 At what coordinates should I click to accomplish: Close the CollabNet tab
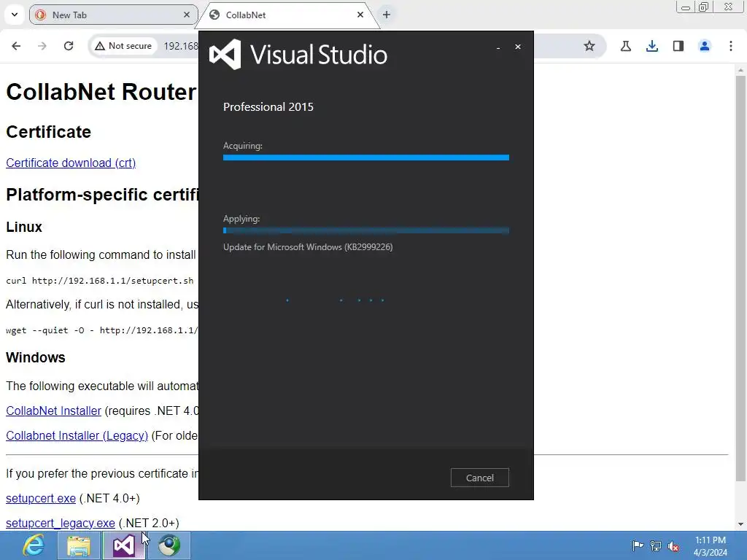tap(360, 15)
